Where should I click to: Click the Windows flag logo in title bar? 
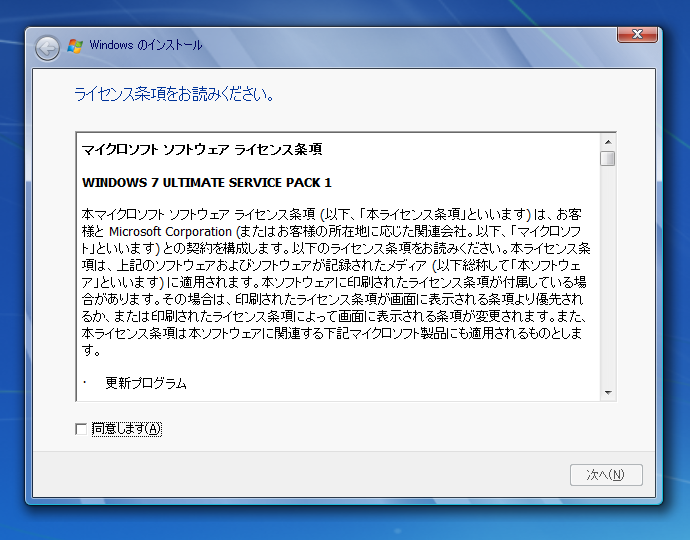pyautogui.click(x=75, y=46)
